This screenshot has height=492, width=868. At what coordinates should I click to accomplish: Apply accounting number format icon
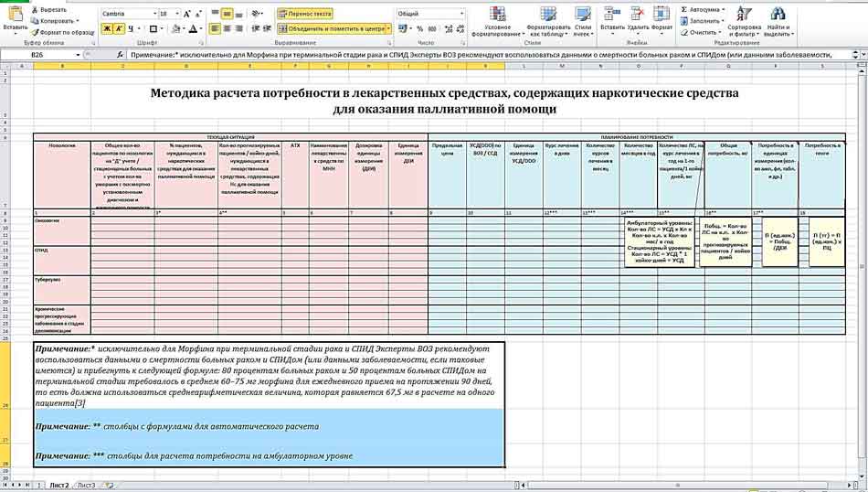pyautogui.click(x=402, y=28)
